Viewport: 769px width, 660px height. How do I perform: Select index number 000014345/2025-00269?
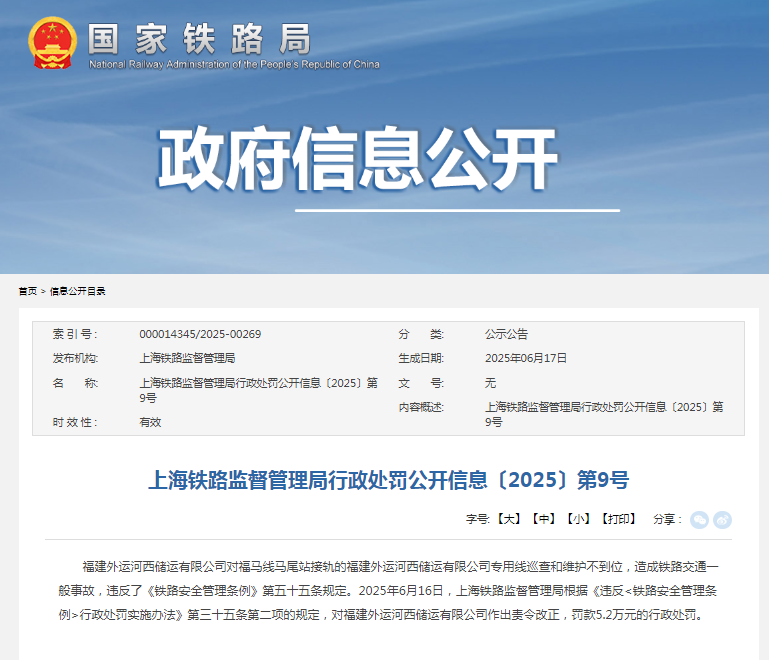(200, 334)
